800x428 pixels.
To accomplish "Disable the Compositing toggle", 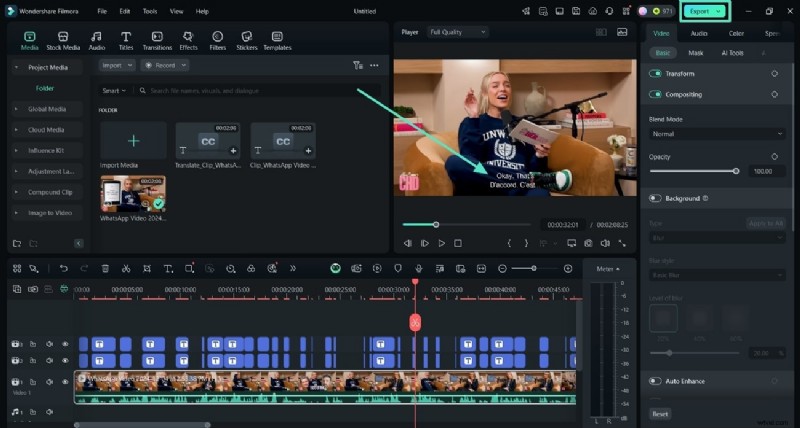I will (656, 94).
